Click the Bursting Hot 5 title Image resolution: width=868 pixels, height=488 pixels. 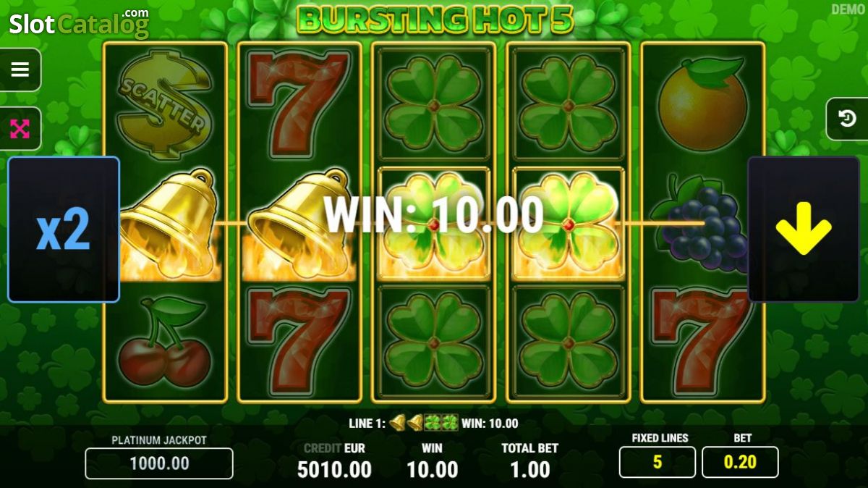pyautogui.click(x=435, y=19)
